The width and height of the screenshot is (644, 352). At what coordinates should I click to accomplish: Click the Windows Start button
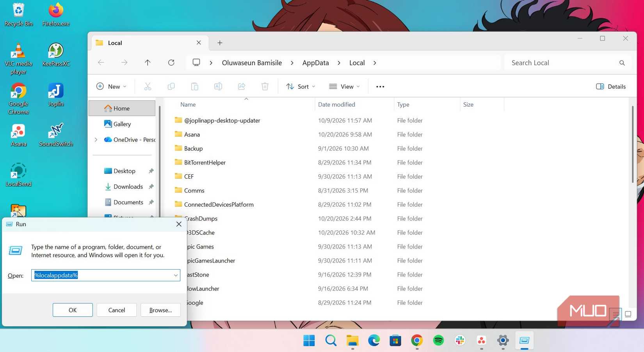coord(309,340)
